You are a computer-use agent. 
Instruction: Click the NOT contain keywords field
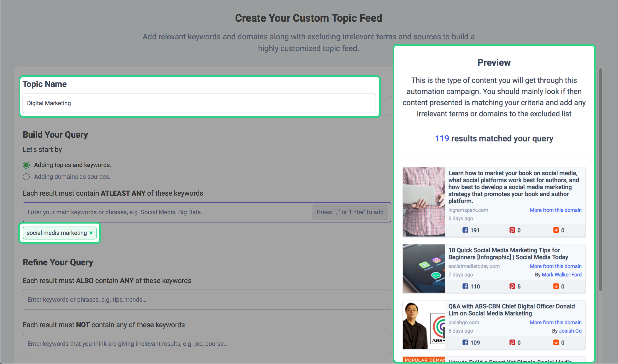click(x=207, y=344)
